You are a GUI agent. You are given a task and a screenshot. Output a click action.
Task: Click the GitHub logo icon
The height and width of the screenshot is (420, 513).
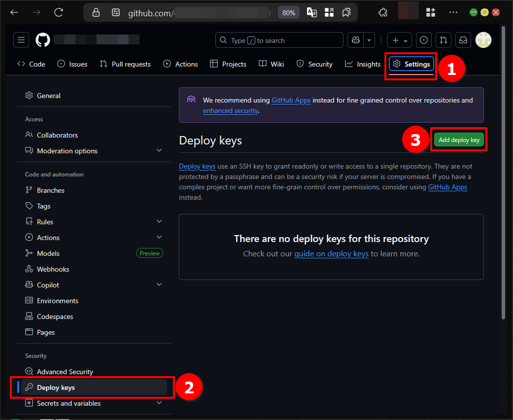tap(43, 40)
